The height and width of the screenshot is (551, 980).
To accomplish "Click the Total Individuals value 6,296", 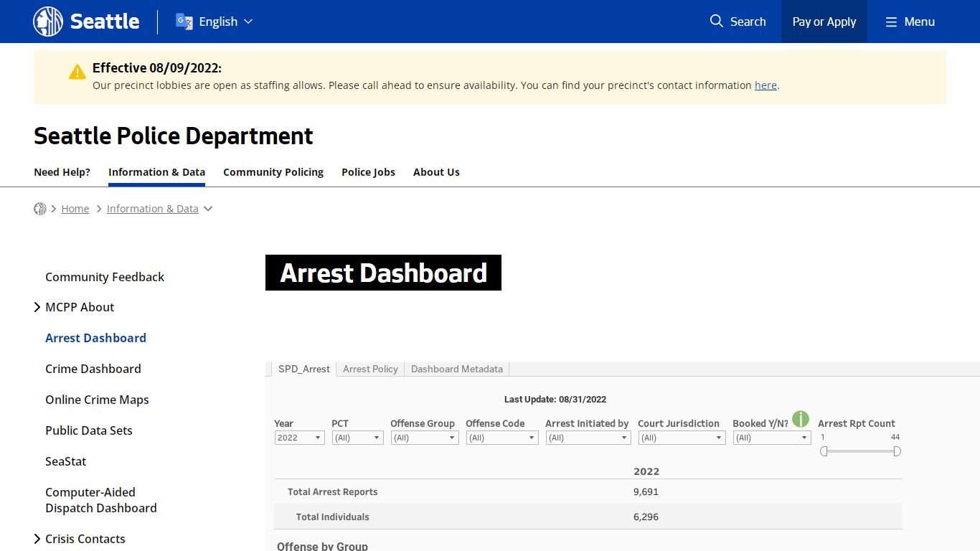I will 646,517.
